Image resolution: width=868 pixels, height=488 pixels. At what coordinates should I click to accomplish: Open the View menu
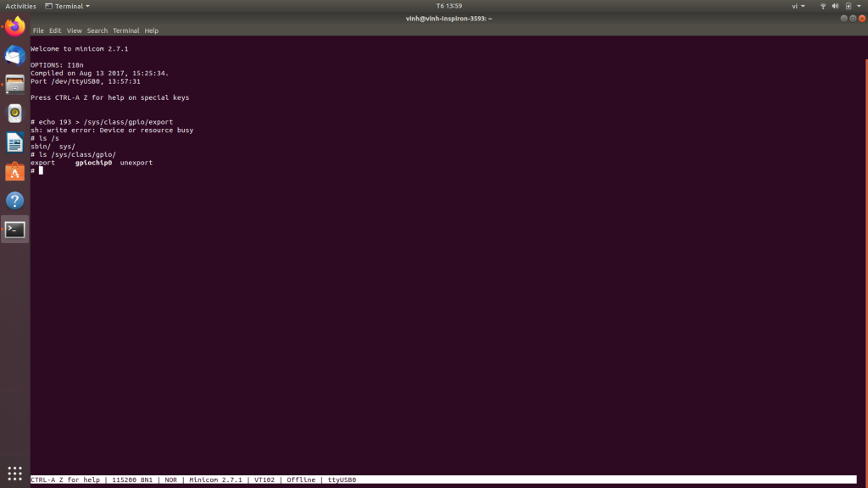click(75, 30)
